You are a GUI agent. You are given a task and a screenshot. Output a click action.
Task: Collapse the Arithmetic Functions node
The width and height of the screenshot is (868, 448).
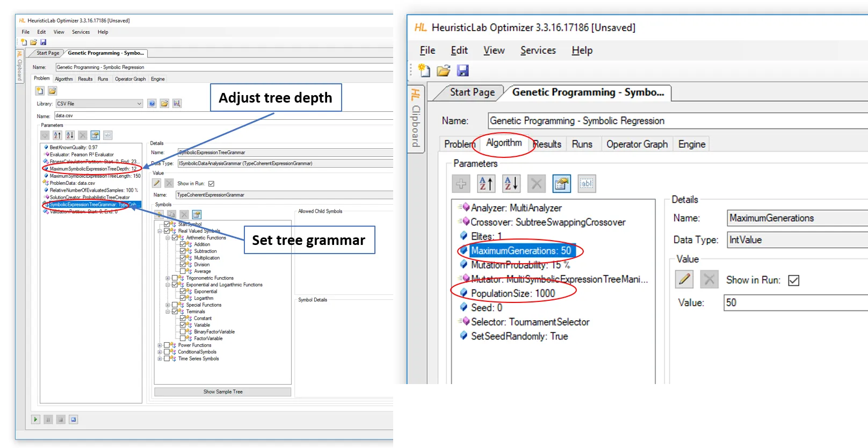(x=168, y=237)
